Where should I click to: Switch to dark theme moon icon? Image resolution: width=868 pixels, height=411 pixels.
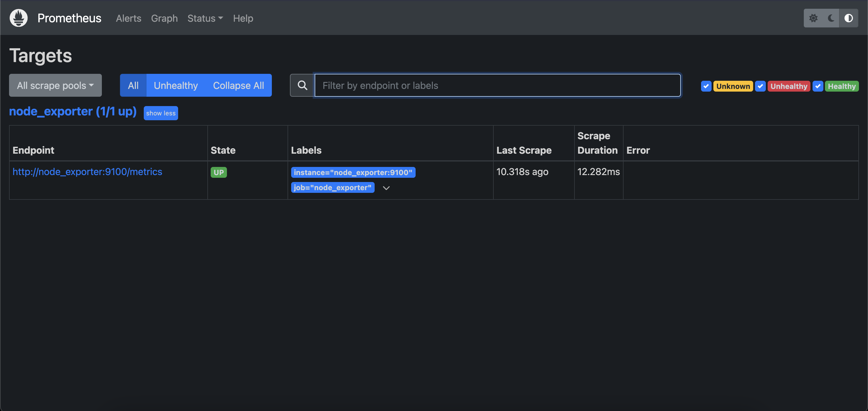pos(831,18)
